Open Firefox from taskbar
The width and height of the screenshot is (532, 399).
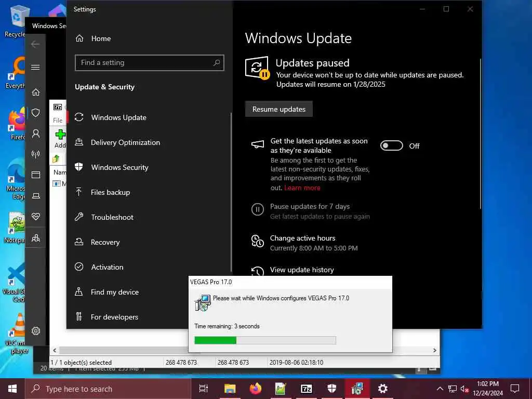pyautogui.click(x=255, y=389)
